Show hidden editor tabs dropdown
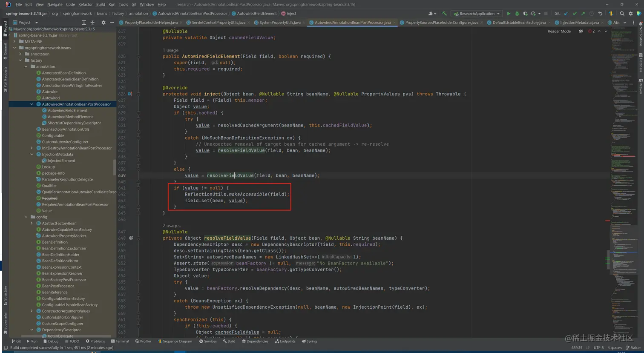The width and height of the screenshot is (644, 353). [x=625, y=23]
